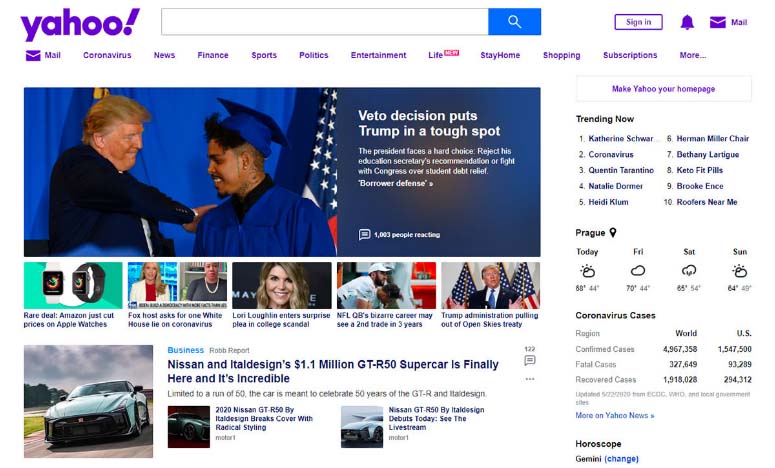775x468 pixels.
Task: Click into the search text field
Action: click(x=324, y=22)
